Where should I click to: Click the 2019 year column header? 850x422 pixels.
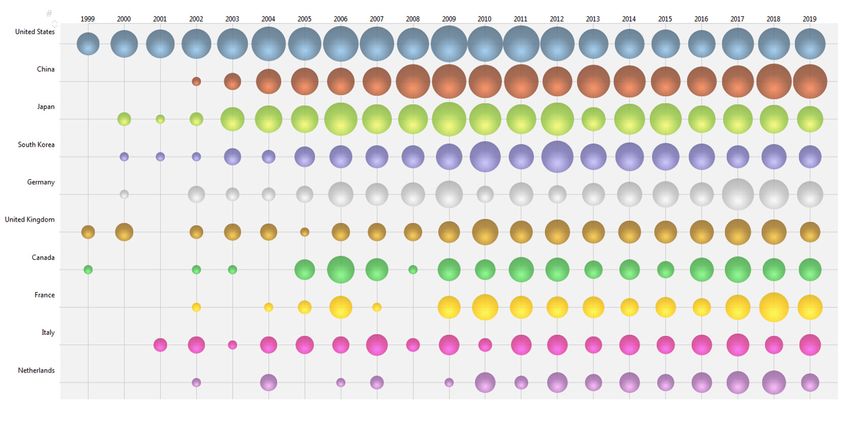[x=810, y=19]
